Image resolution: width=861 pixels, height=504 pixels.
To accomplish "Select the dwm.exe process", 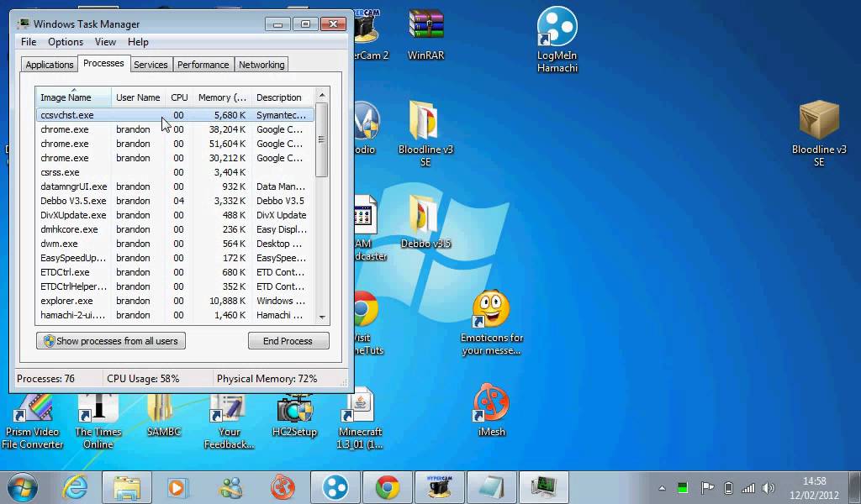I will pyautogui.click(x=175, y=244).
